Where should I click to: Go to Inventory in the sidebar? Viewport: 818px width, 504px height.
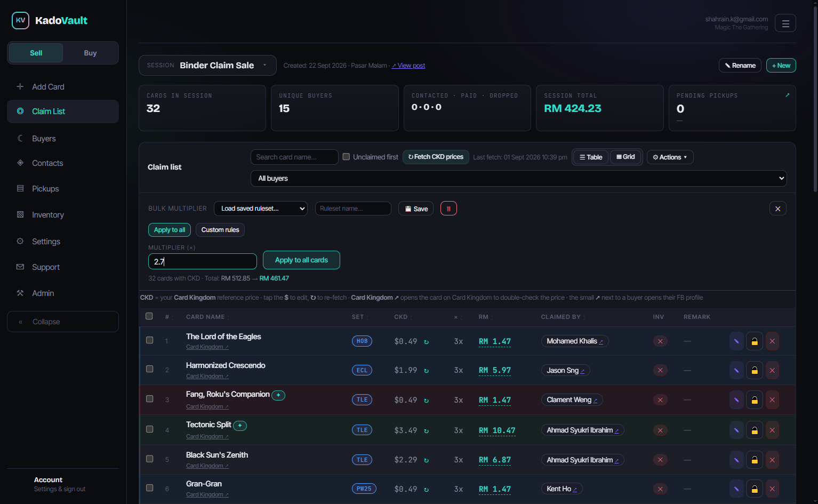click(63, 215)
